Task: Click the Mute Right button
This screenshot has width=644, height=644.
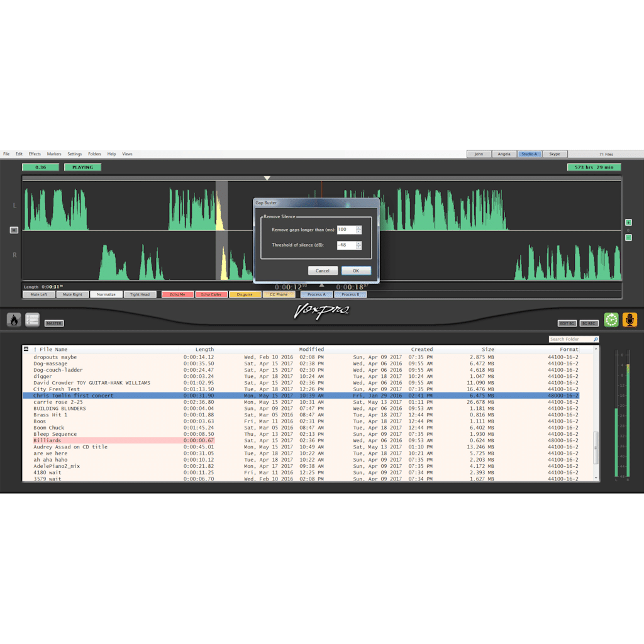Action: (73, 294)
